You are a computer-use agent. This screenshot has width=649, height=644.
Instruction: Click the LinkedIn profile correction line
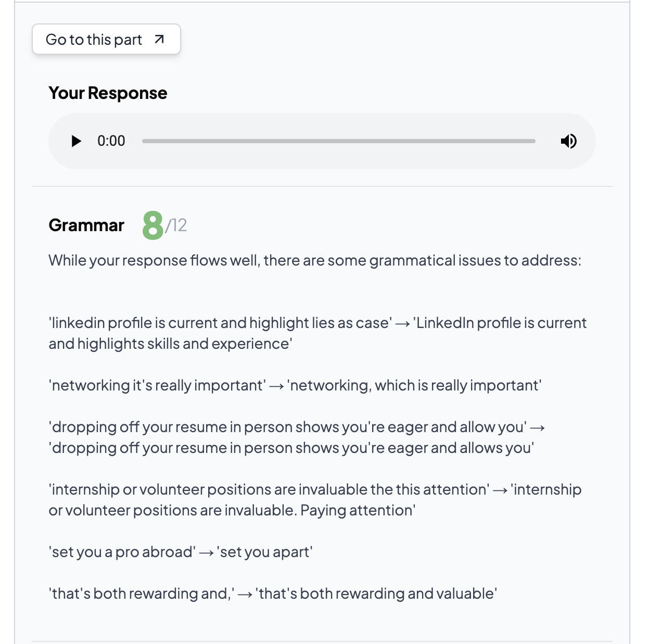[x=317, y=333]
